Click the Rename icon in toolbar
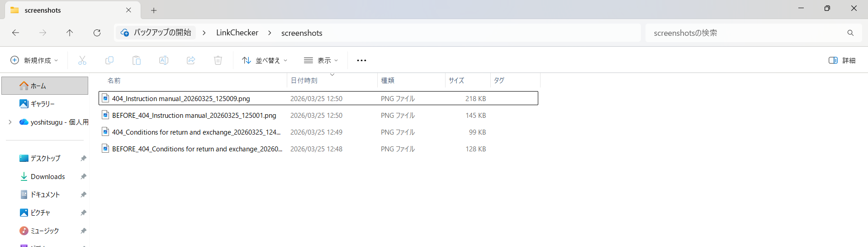 [x=164, y=60]
